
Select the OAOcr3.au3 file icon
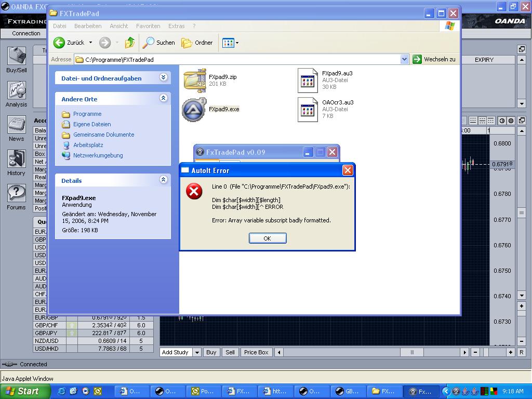coord(308,110)
